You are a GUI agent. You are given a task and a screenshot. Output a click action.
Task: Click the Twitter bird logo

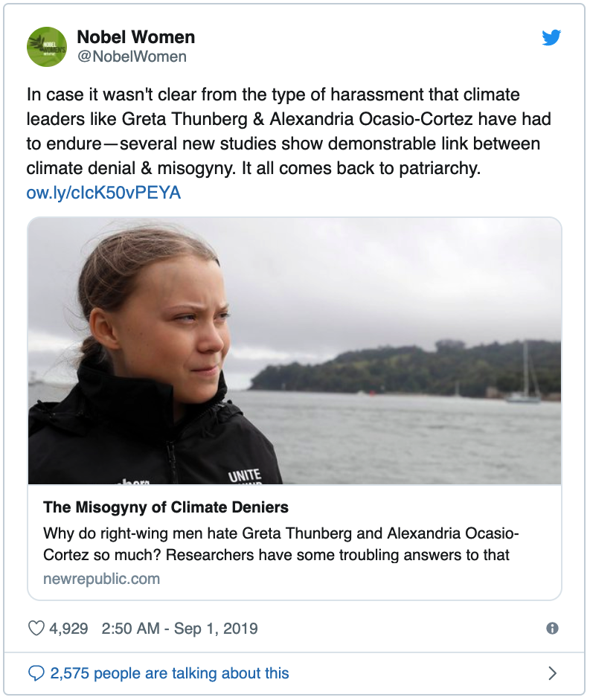tap(551, 37)
